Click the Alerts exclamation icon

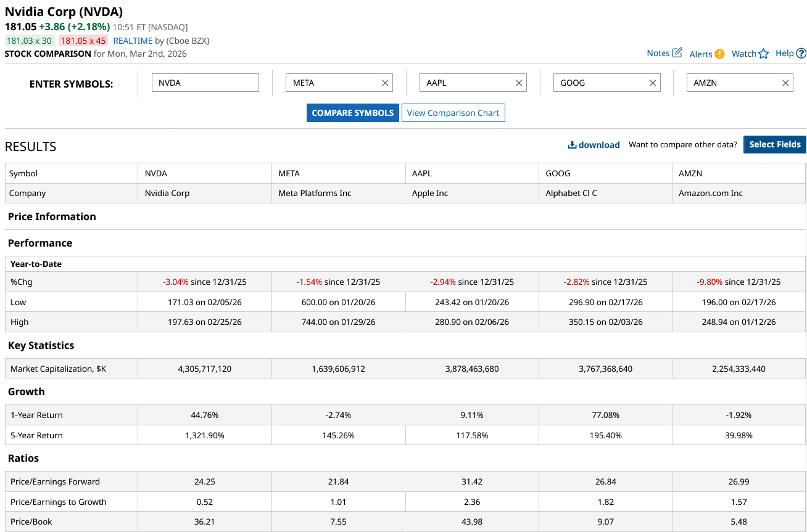[719, 54]
